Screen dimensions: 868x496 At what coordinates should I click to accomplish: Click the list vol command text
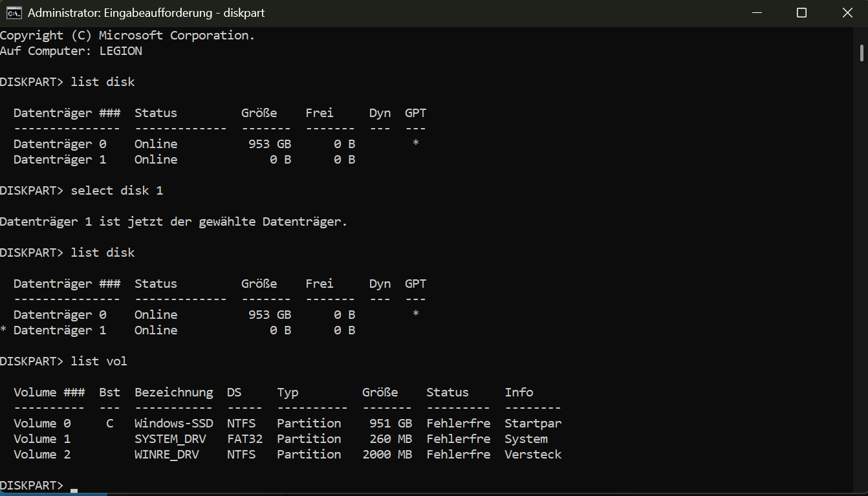98,361
